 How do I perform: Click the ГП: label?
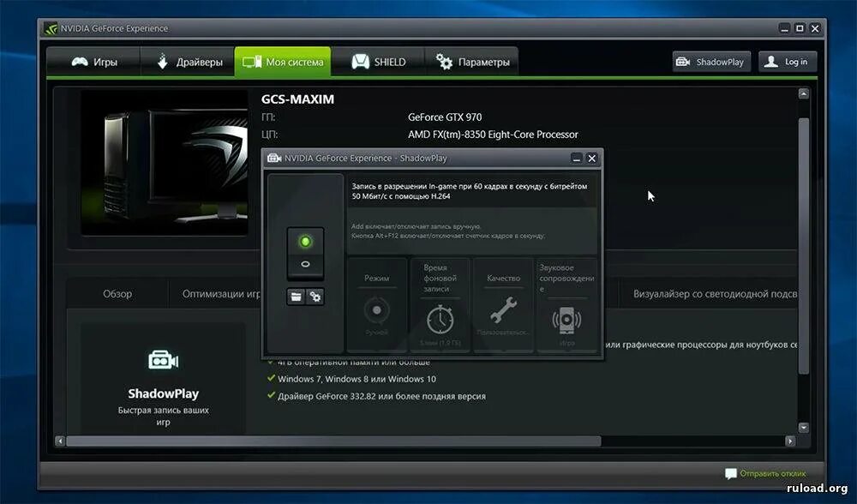pyautogui.click(x=268, y=117)
